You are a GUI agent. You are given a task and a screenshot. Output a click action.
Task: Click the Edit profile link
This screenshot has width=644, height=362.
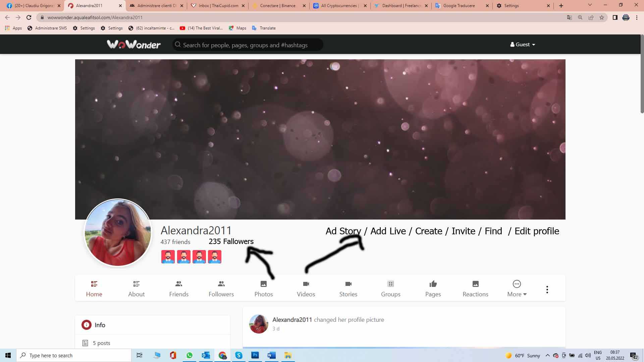pyautogui.click(x=537, y=231)
